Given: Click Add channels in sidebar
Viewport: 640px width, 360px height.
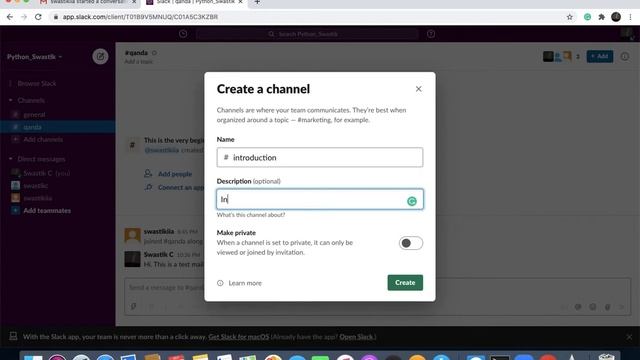Looking at the screenshot, I should pyautogui.click(x=43, y=140).
